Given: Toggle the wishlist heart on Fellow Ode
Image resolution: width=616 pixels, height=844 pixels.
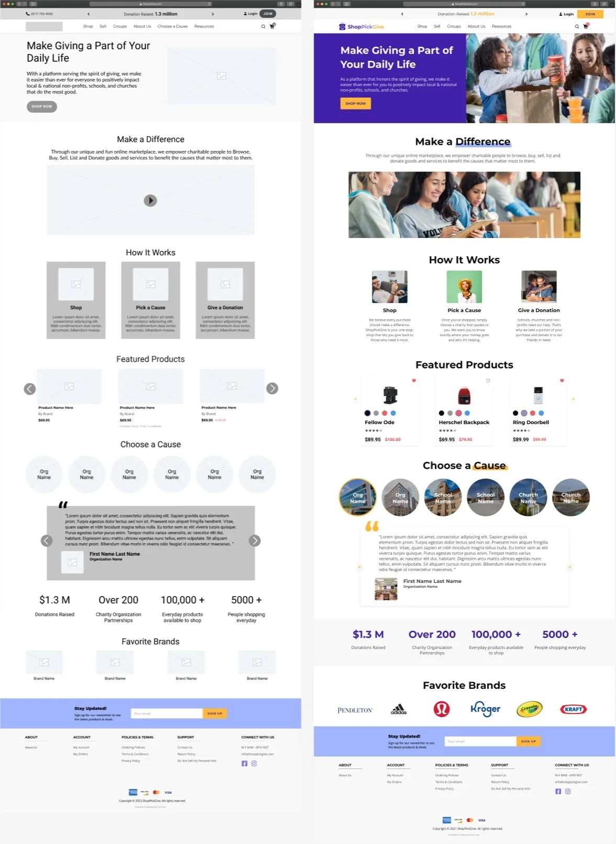Looking at the screenshot, I should (414, 381).
